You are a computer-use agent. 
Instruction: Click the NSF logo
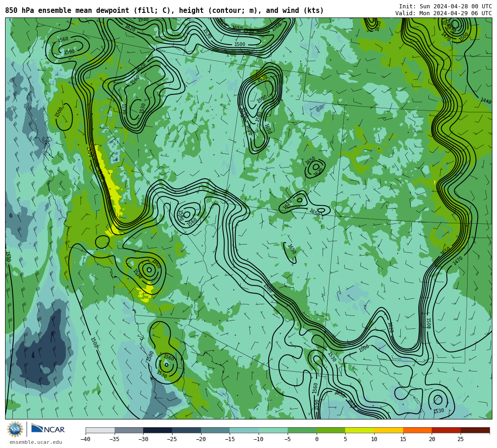point(15,429)
